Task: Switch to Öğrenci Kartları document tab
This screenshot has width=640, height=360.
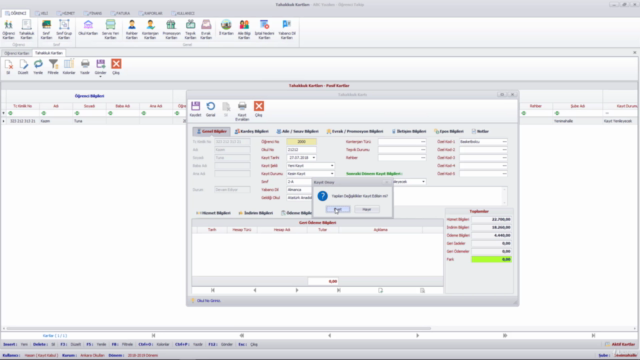Action: coord(17,53)
